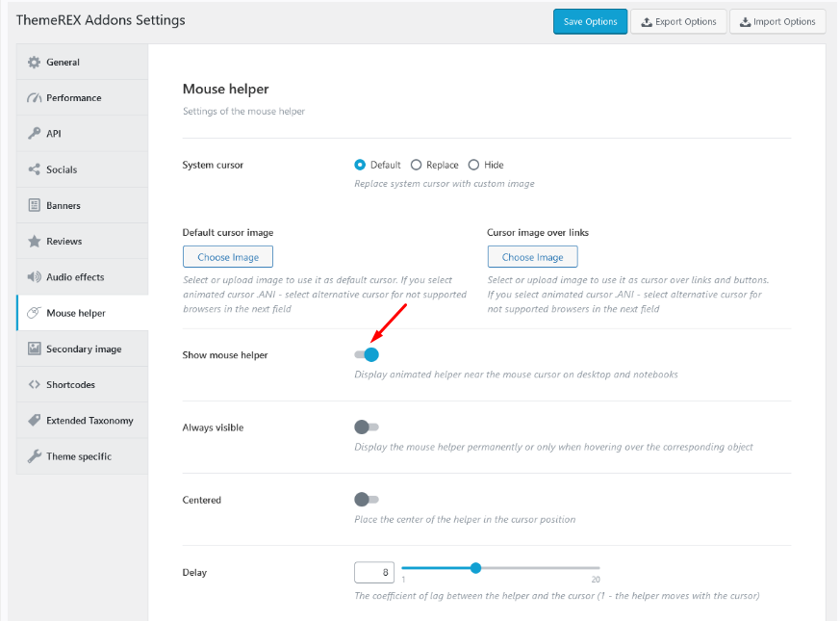
Task: Click the Socials share icon
Action: pyautogui.click(x=35, y=169)
